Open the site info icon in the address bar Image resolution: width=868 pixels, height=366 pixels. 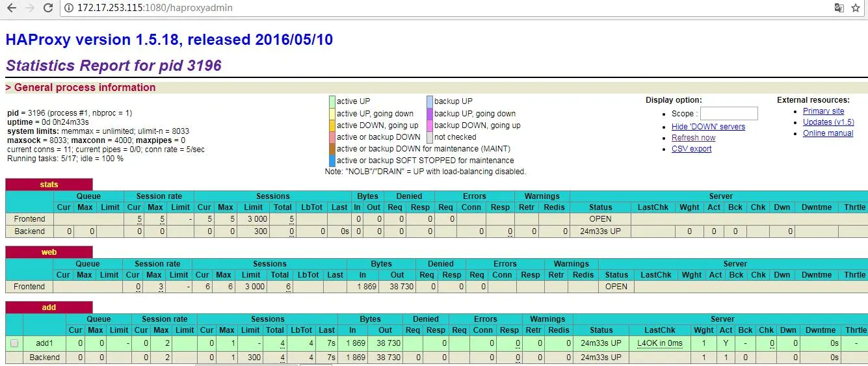69,8
